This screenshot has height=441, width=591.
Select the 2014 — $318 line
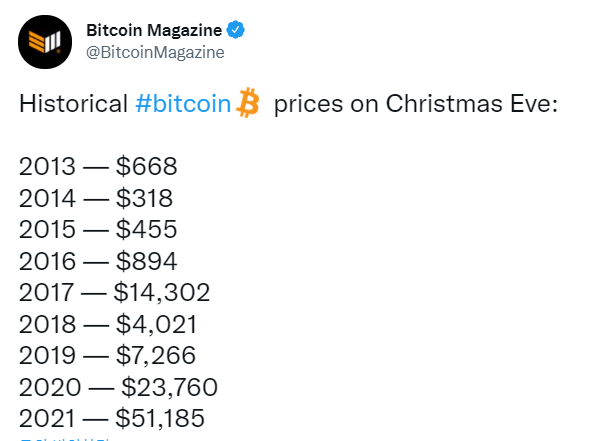click(96, 198)
